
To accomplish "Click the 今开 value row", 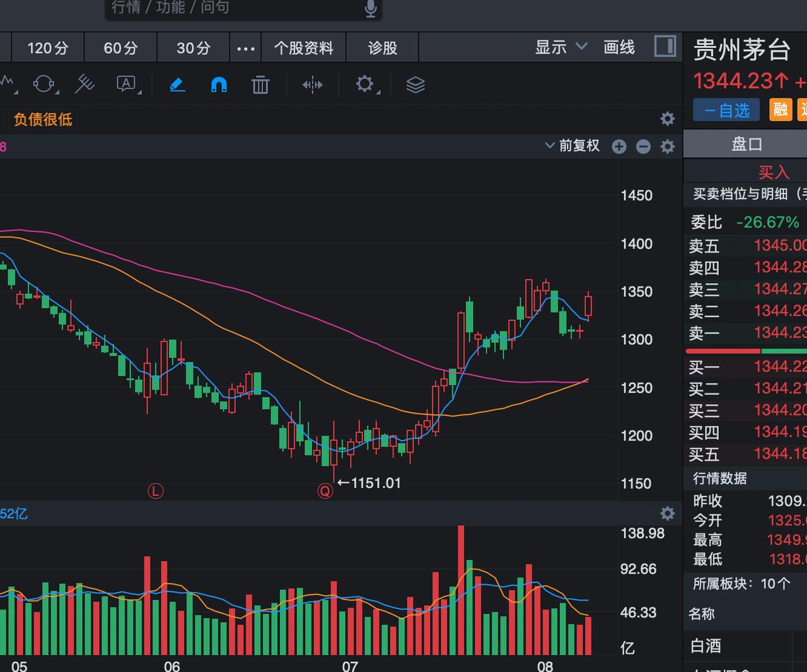I will (746, 520).
